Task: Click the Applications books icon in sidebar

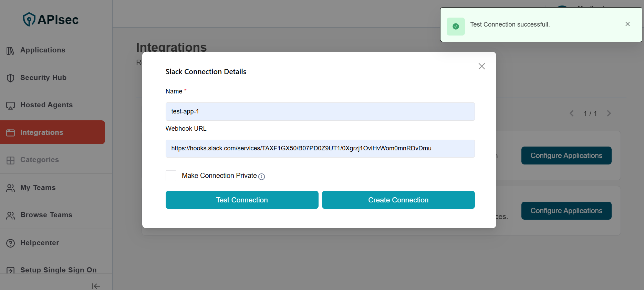Action: pyautogui.click(x=10, y=51)
